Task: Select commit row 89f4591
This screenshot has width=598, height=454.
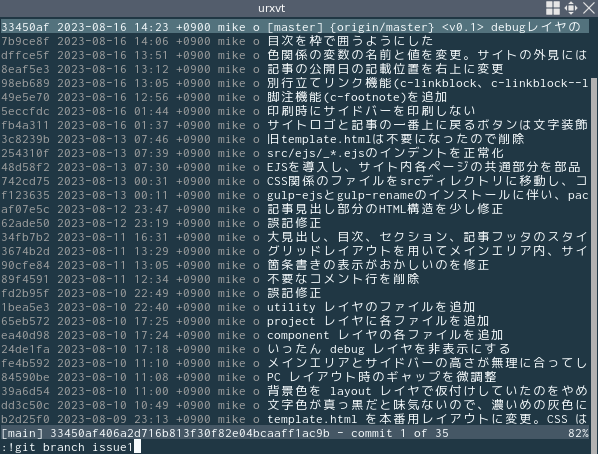Action: point(294,279)
